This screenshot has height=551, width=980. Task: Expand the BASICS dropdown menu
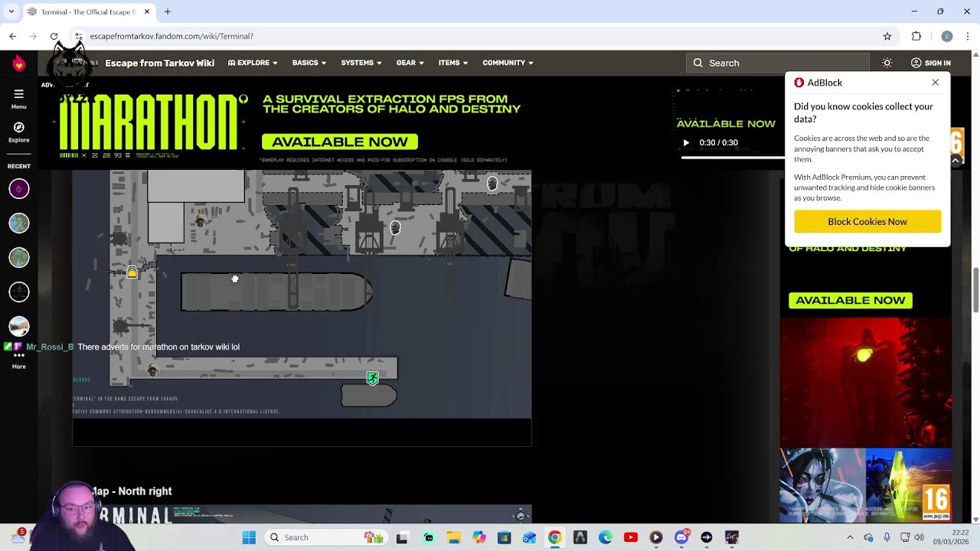click(x=309, y=63)
